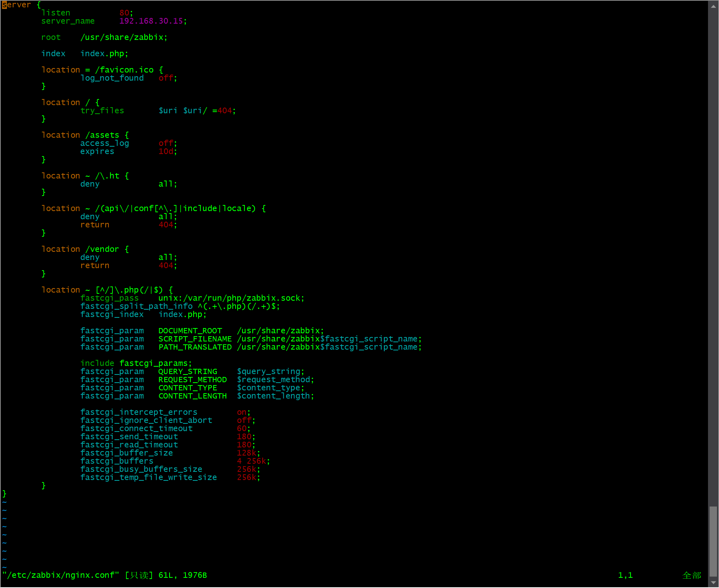The height and width of the screenshot is (588, 719).
Task: Click the '128k' buffer size value
Action: pos(247,453)
